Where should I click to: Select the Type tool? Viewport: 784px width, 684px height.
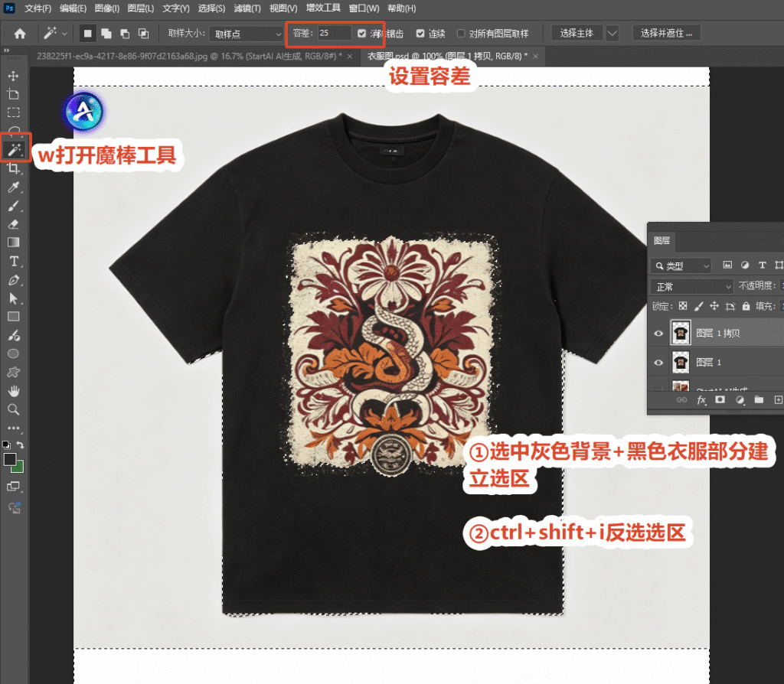14,262
